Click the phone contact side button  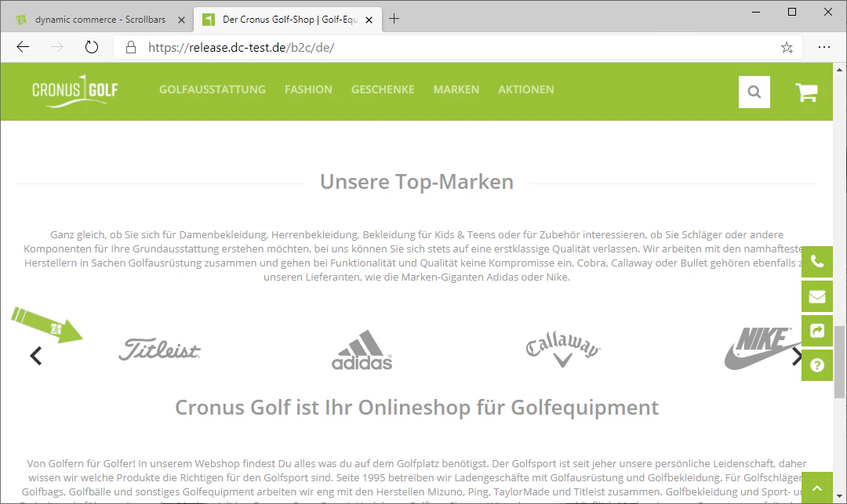[x=816, y=262]
